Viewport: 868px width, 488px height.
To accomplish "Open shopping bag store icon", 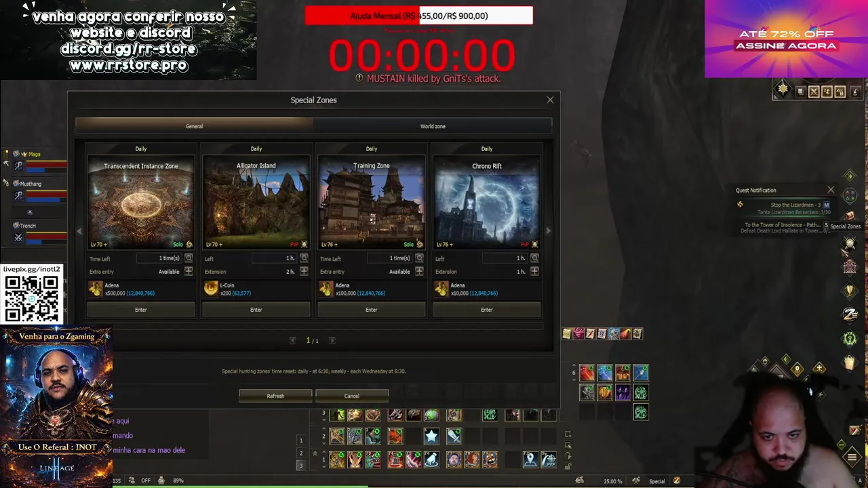I will (850, 363).
